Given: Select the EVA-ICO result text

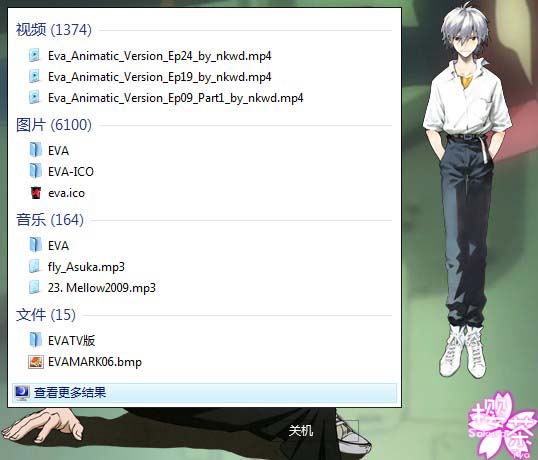Looking at the screenshot, I should [71, 172].
